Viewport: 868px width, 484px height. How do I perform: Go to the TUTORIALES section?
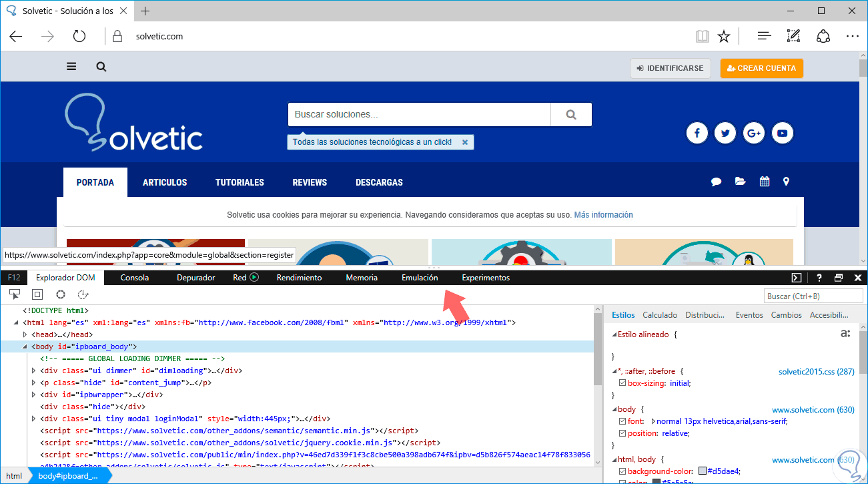coord(240,182)
